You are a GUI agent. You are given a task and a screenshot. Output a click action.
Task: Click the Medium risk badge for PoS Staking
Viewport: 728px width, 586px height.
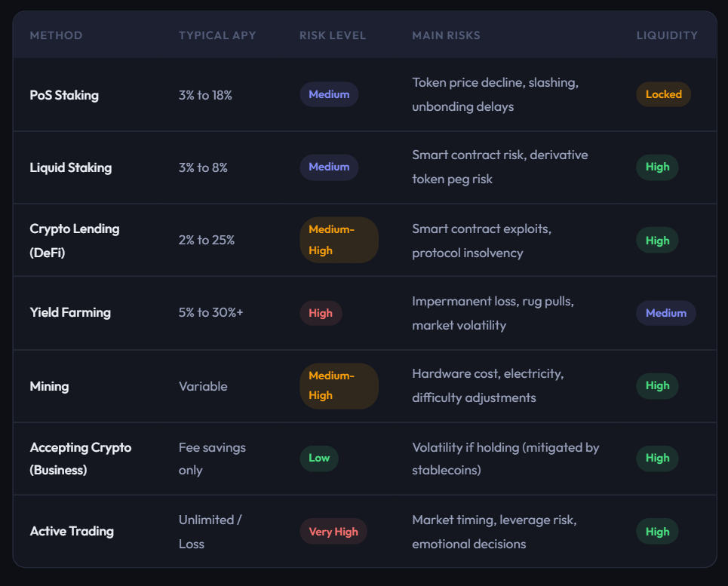(x=329, y=94)
